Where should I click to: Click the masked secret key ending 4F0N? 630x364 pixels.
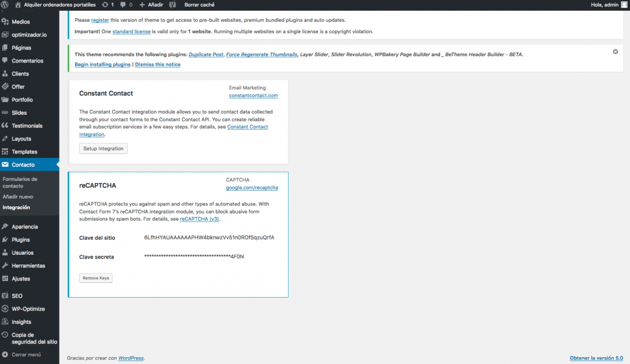[x=194, y=256]
